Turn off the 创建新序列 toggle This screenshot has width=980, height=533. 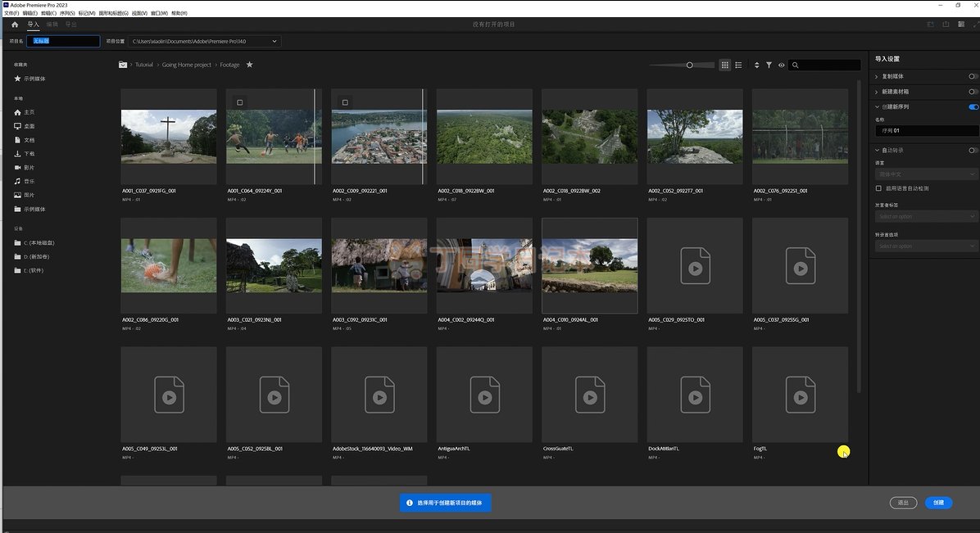[x=973, y=106]
